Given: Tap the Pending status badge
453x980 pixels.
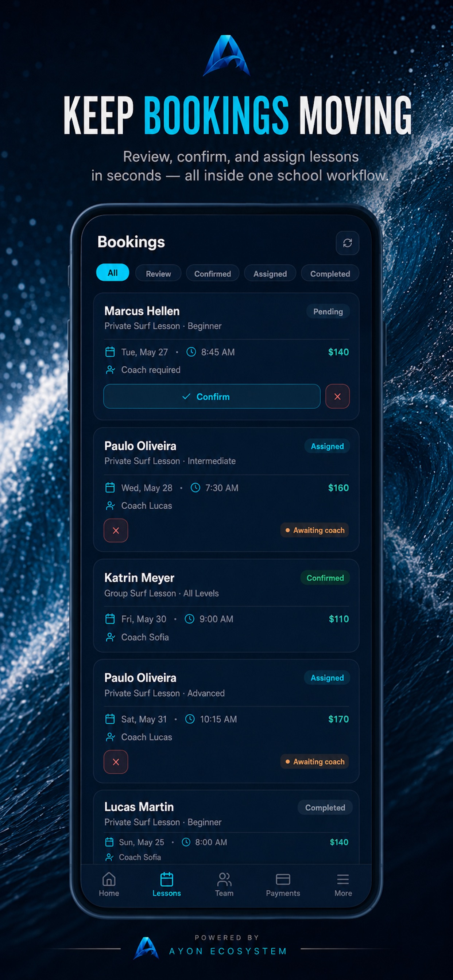Looking at the screenshot, I should 328,312.
